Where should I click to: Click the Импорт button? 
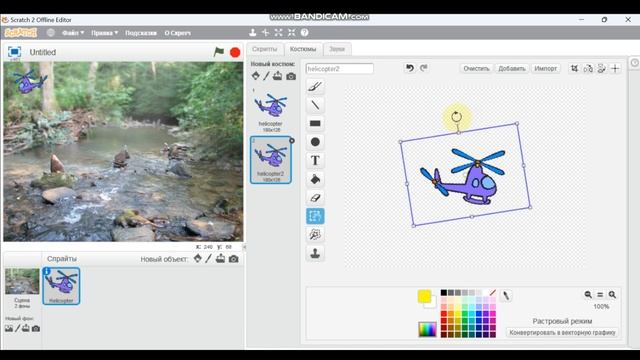point(546,68)
